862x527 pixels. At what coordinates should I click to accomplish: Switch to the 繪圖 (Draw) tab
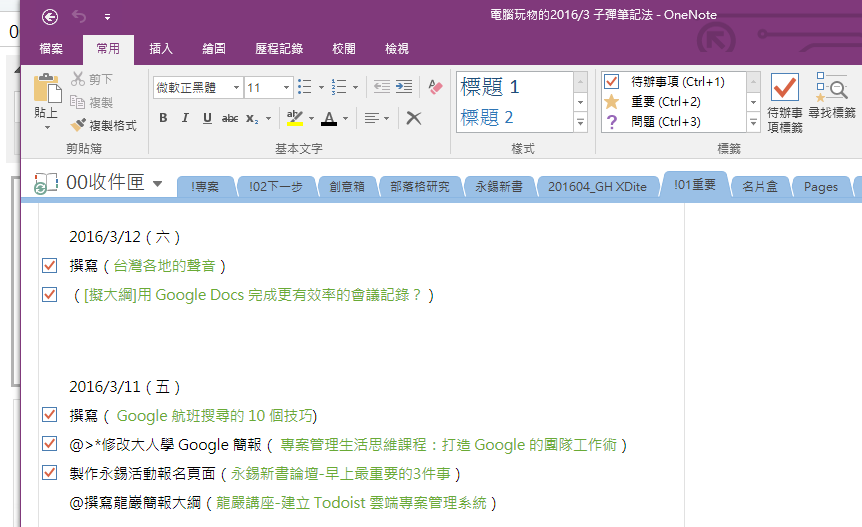pos(214,49)
